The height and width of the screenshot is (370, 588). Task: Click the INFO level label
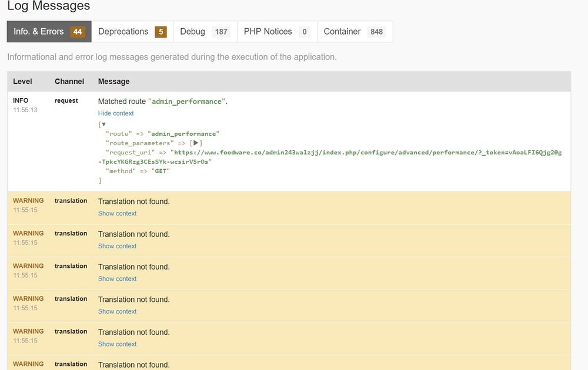pyautogui.click(x=21, y=100)
